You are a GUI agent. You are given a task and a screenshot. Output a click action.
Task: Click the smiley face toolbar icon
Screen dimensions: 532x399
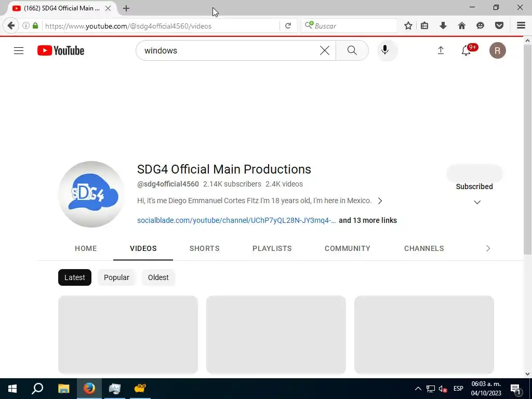[480, 25]
